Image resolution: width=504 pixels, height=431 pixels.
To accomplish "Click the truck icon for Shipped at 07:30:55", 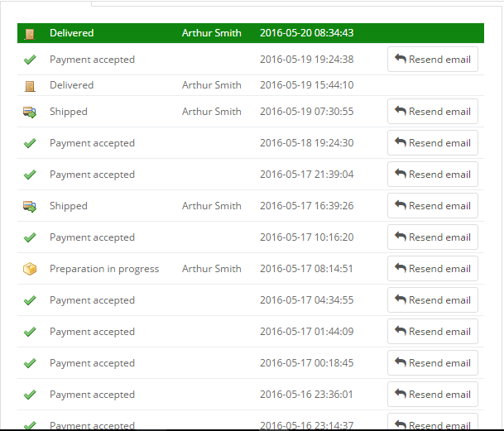I will 30,113.
